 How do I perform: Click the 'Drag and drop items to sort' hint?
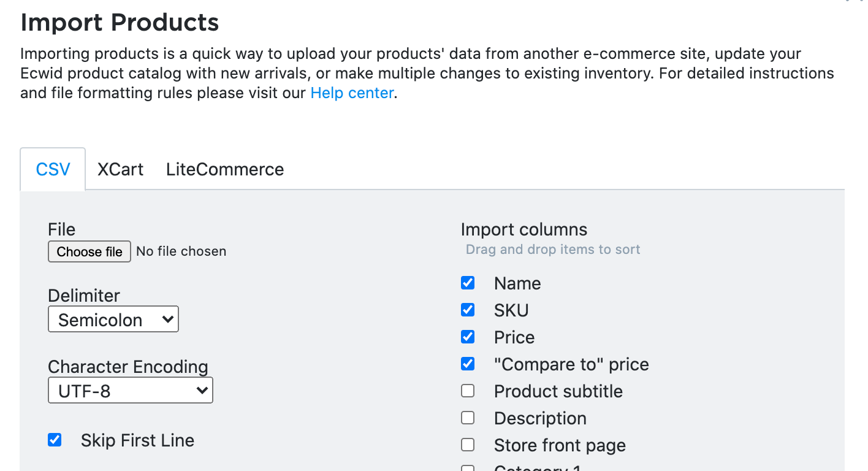[x=552, y=249]
